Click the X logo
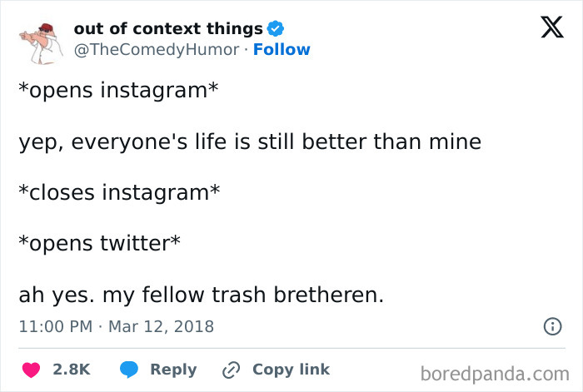 coord(546,30)
